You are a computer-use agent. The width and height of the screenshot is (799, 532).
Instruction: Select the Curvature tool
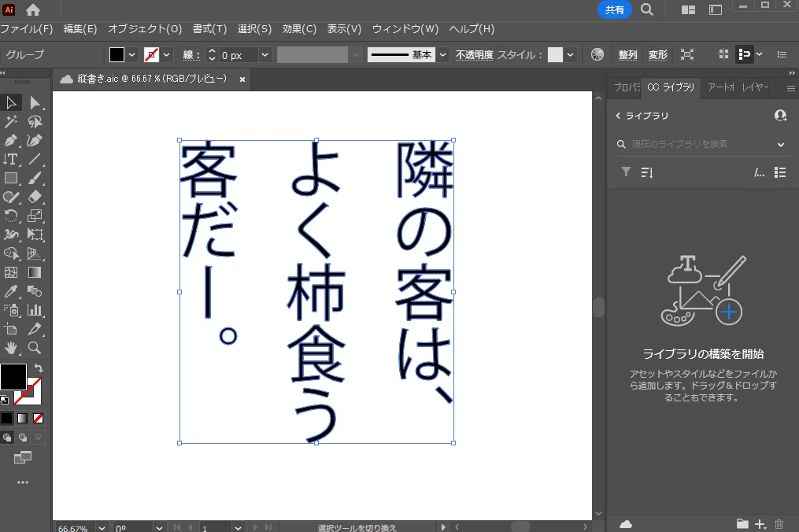[34, 140]
